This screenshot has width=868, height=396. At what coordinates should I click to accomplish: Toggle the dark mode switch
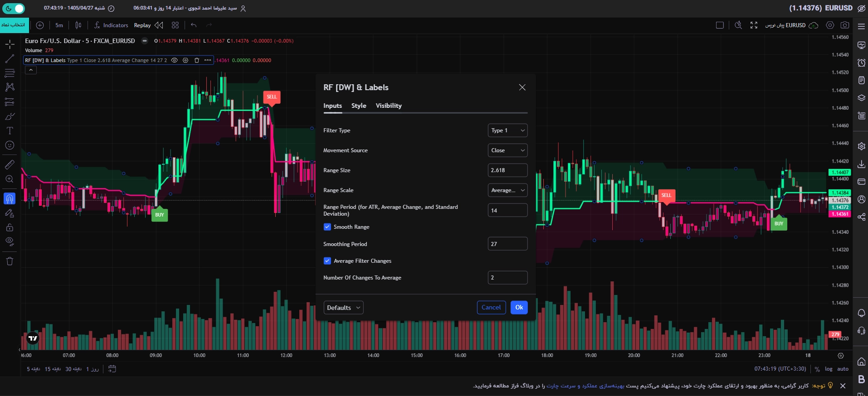pos(14,8)
